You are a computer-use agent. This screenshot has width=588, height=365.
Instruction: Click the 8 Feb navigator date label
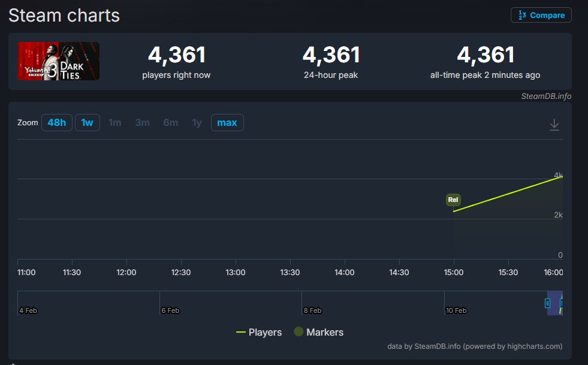pyautogui.click(x=312, y=310)
